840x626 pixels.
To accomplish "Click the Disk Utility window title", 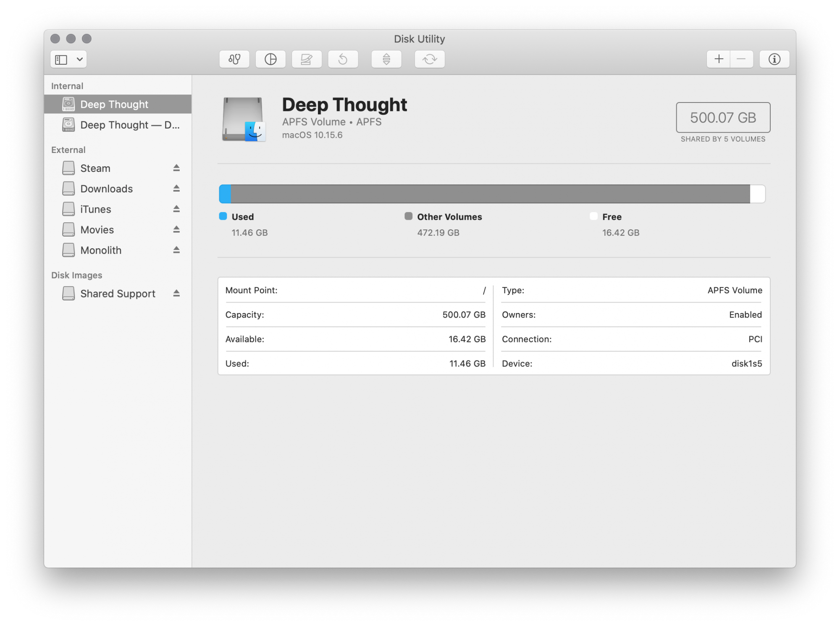I will click(419, 39).
